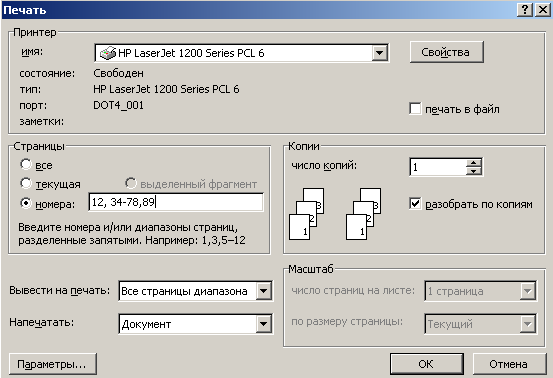Confirm printing with OK button
The height and width of the screenshot is (378, 553).
426,364
